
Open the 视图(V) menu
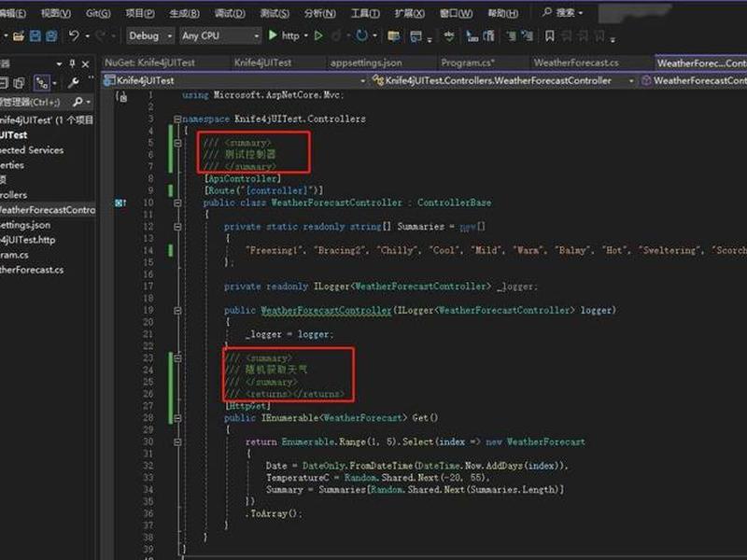(x=56, y=13)
